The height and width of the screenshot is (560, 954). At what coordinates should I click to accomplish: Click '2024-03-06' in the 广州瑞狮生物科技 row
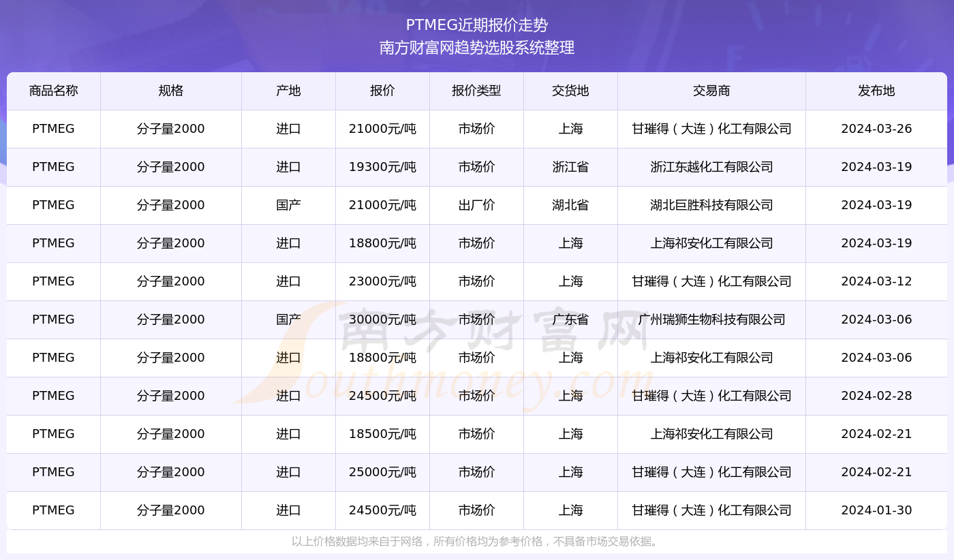[876, 320]
